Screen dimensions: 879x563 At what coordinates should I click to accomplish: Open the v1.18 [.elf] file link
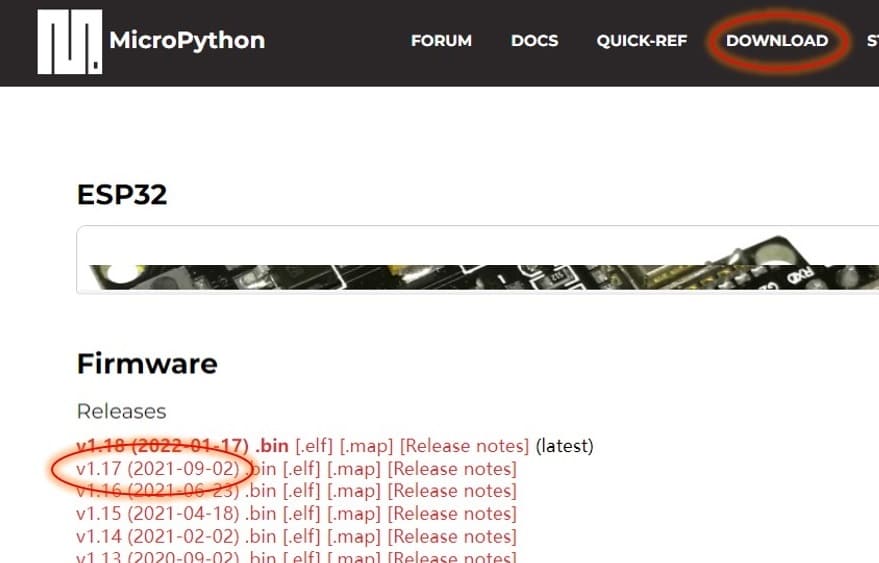pyautogui.click(x=314, y=446)
